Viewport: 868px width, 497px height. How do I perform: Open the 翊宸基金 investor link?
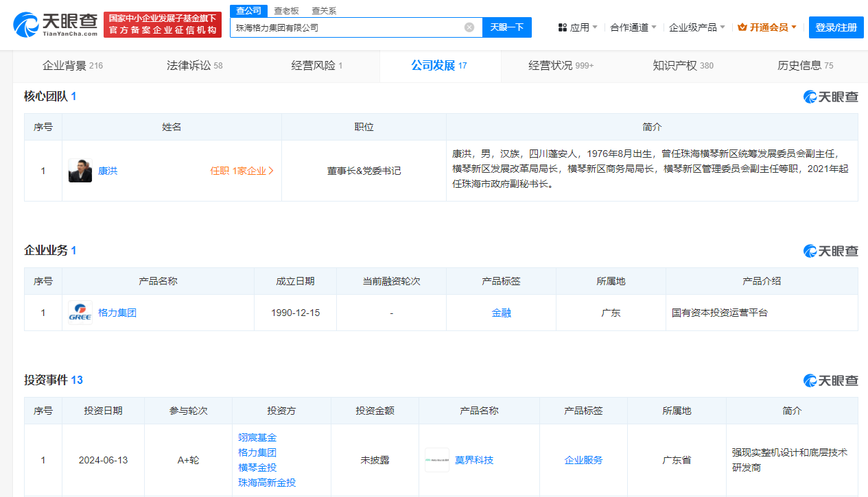coord(257,437)
